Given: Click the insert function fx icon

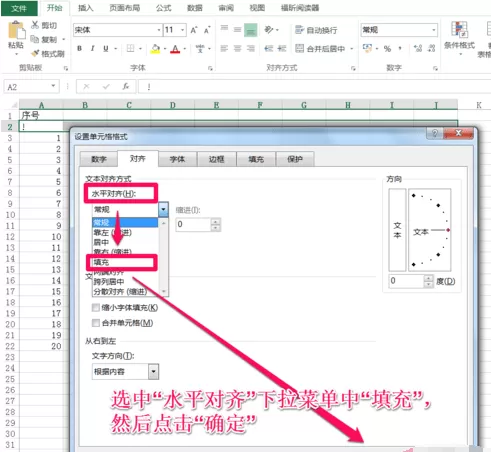Looking at the screenshot, I should [125, 87].
